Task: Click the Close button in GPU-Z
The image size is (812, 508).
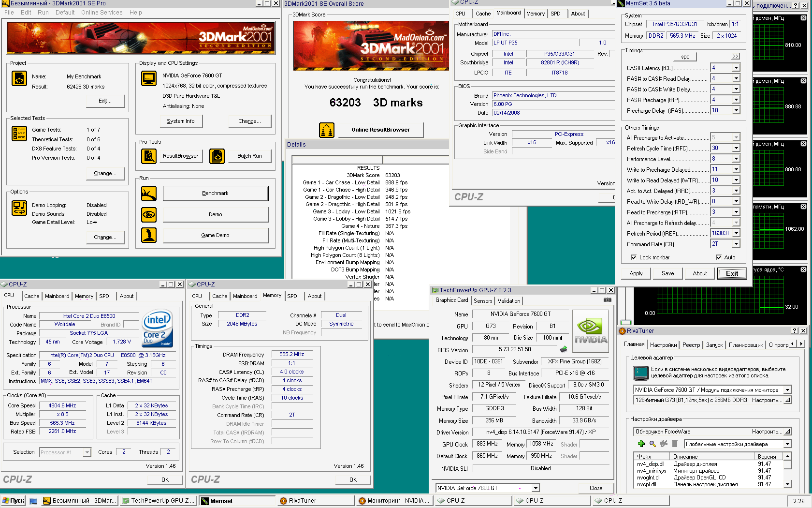Action: [x=596, y=488]
